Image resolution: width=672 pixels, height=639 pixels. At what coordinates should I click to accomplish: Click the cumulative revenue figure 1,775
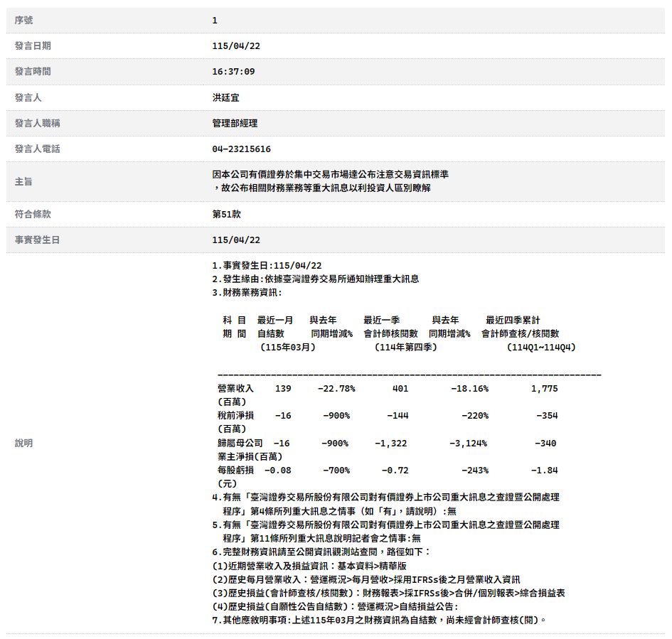(x=544, y=389)
